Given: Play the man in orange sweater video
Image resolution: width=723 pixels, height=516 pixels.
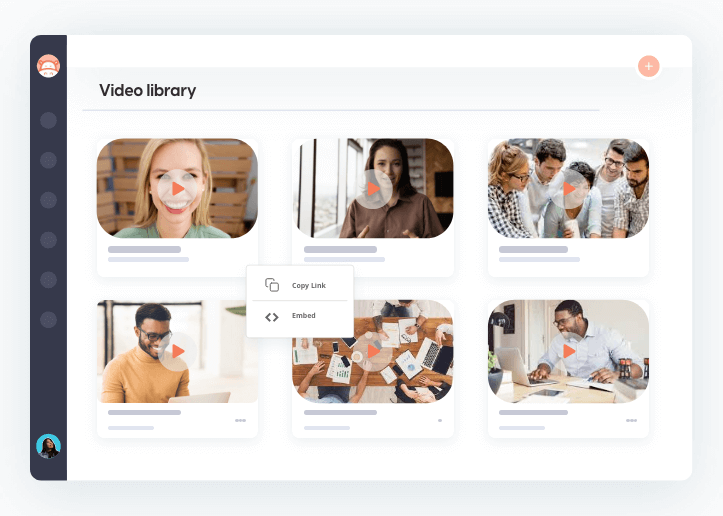Looking at the screenshot, I should coord(177,351).
